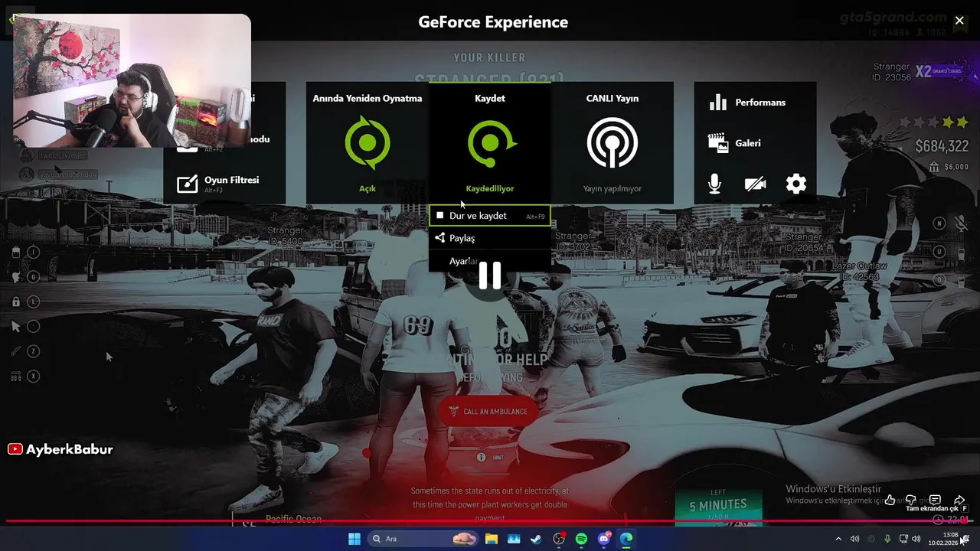Image resolution: width=980 pixels, height=551 pixels.
Task: Click the Kaydediliyor recording status text
Action: coord(490,188)
